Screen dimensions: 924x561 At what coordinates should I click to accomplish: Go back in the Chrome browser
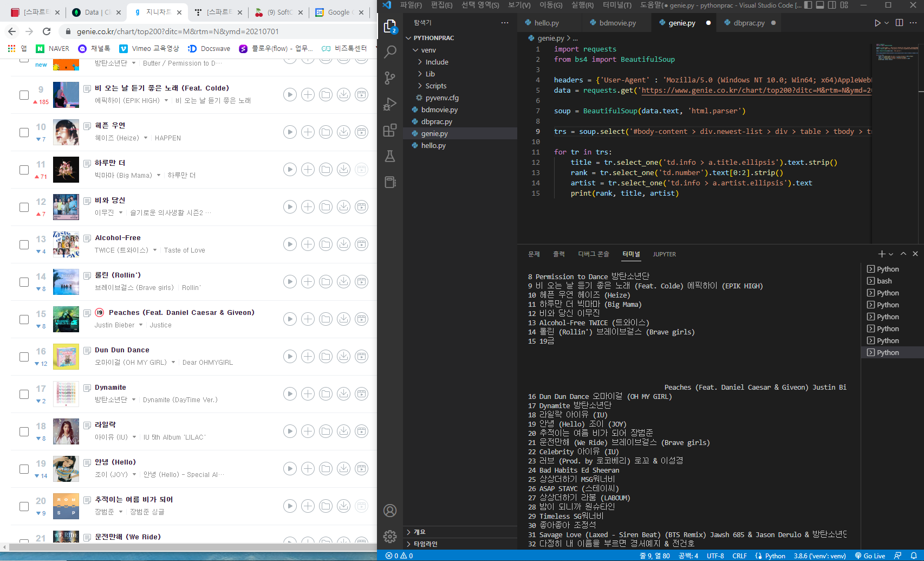tap(12, 31)
